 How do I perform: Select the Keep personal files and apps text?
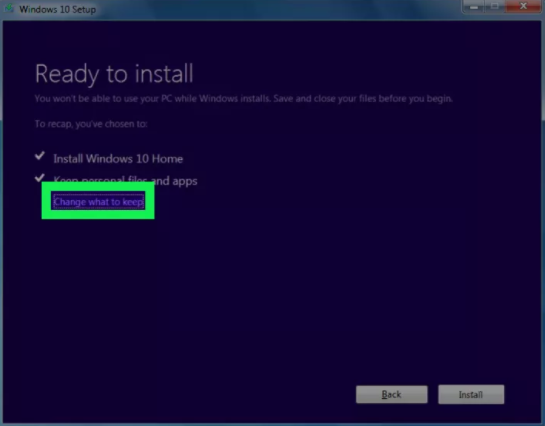[x=125, y=181]
